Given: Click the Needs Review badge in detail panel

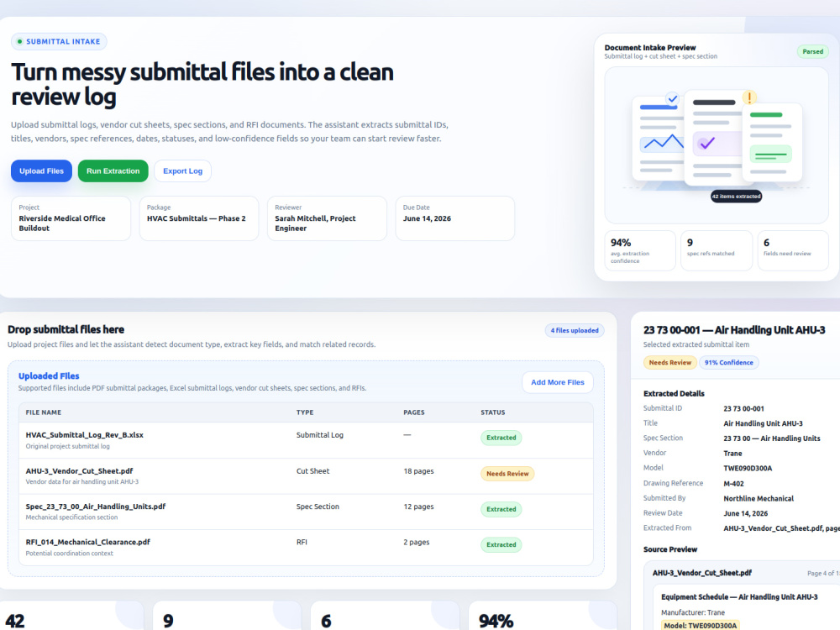Looking at the screenshot, I should [x=669, y=363].
